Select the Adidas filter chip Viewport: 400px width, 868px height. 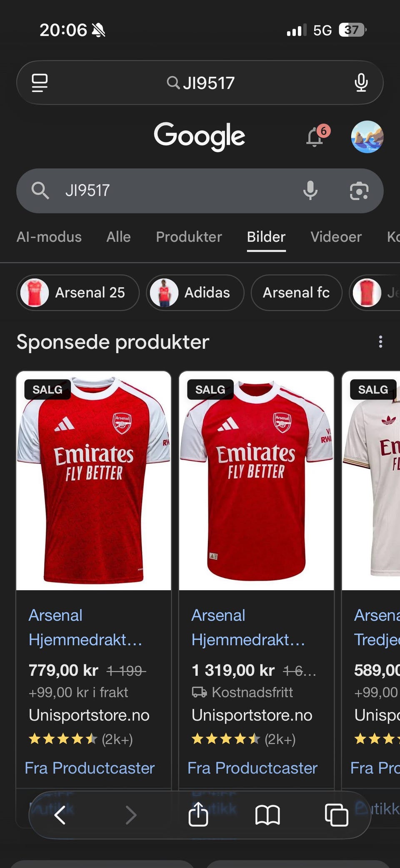click(x=195, y=293)
